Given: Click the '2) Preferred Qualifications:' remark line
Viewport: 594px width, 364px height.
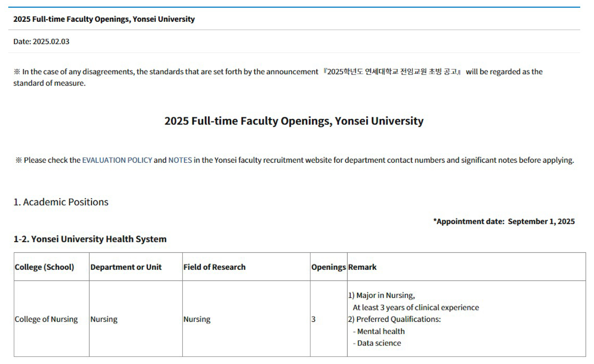Looking at the screenshot, I should point(394,319).
